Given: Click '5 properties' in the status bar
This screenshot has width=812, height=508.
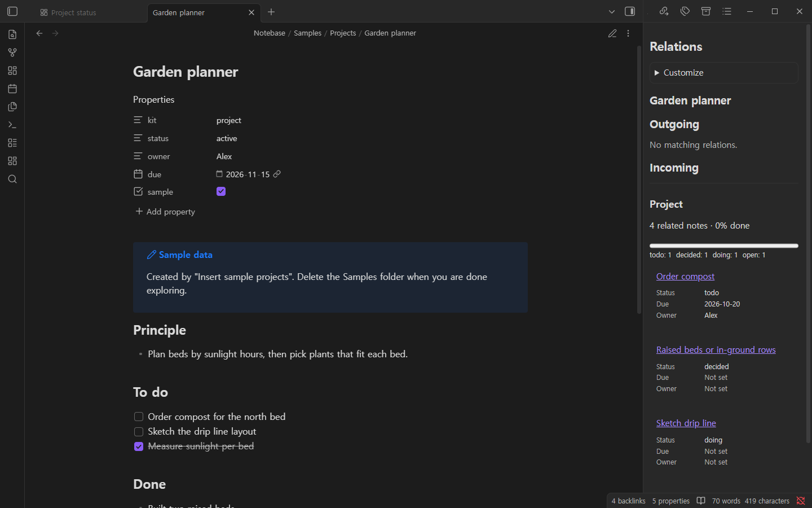Looking at the screenshot, I should coord(671,501).
